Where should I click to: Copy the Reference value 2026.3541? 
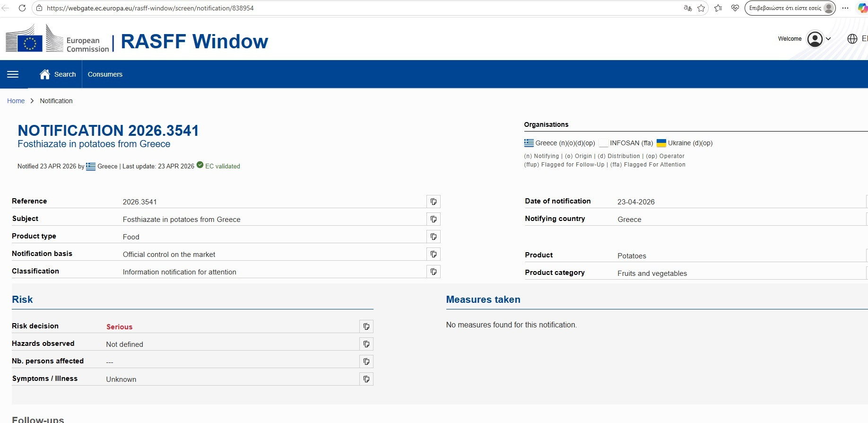pos(433,202)
